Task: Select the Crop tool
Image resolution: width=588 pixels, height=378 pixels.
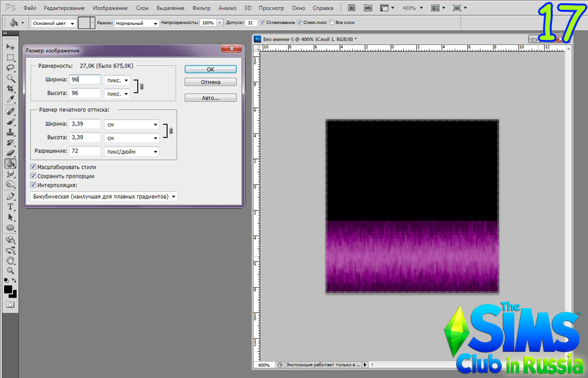Action: click(x=10, y=88)
